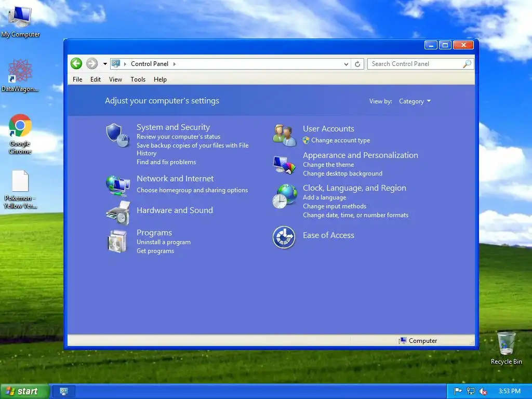Click the grey Forward arrow button
Viewport: 532px width, 399px height.
coord(91,63)
